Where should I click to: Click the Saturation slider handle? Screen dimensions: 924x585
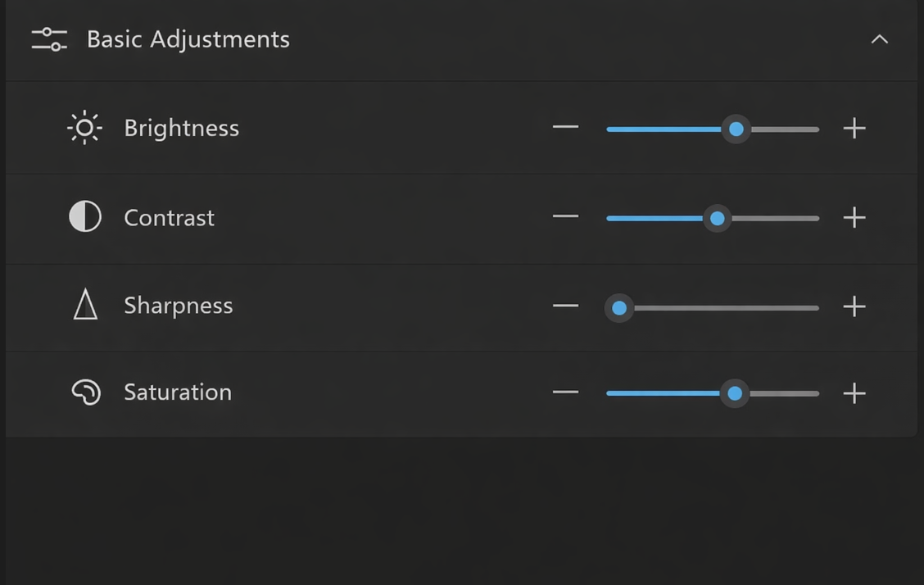(x=735, y=393)
